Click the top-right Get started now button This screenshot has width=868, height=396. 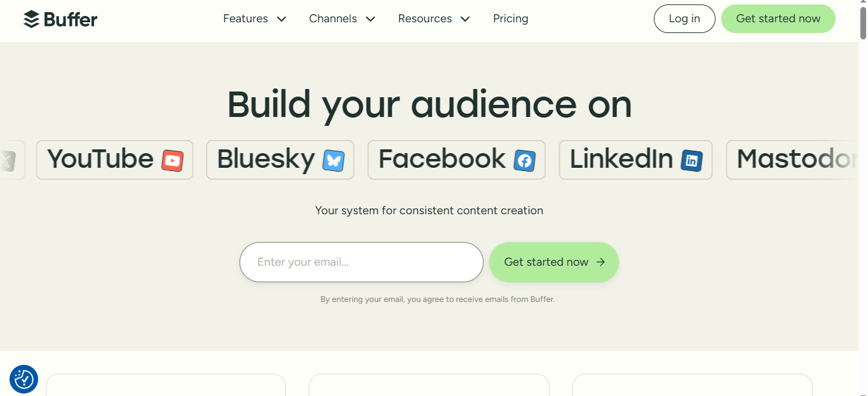click(778, 19)
